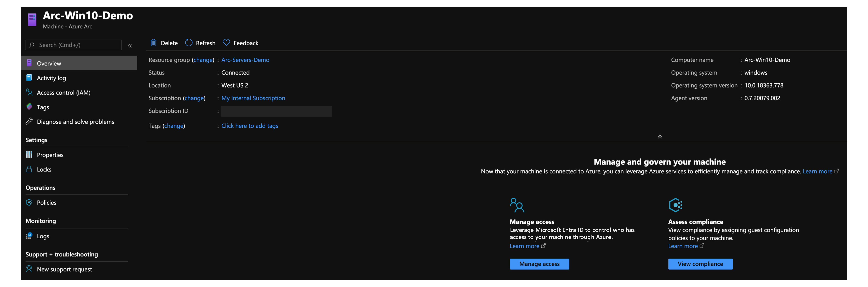Click the Overview icon in sidebar
The height and width of the screenshot is (287, 868).
tap(29, 63)
